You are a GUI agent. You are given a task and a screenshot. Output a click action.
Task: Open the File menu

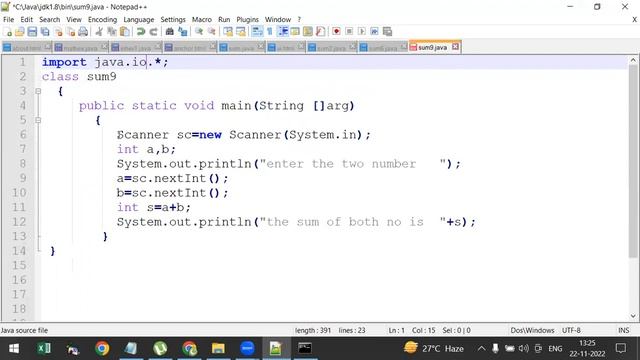8,19
